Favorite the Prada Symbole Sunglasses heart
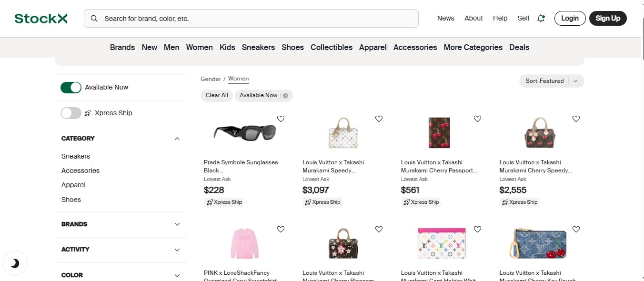Viewport: 644px width, 281px height. coord(281,119)
